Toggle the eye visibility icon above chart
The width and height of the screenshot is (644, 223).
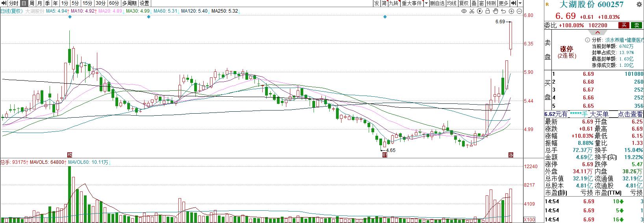tap(464, 11)
